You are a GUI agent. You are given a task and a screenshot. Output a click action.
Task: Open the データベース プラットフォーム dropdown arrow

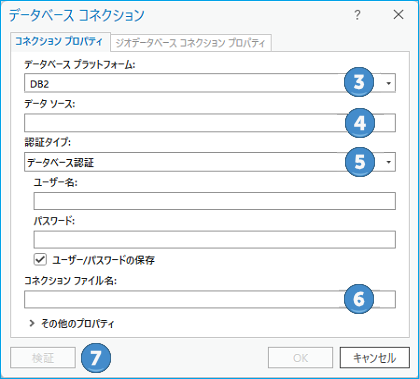pos(388,83)
